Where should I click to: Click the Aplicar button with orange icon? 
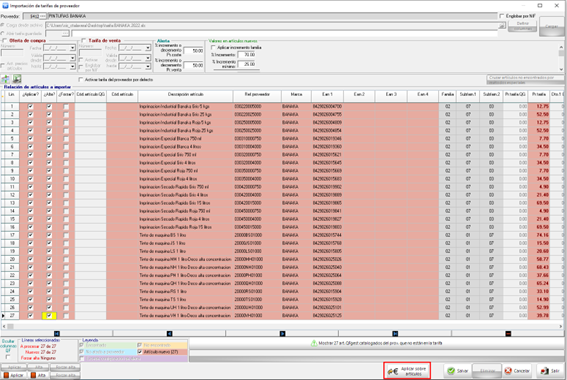point(14,375)
